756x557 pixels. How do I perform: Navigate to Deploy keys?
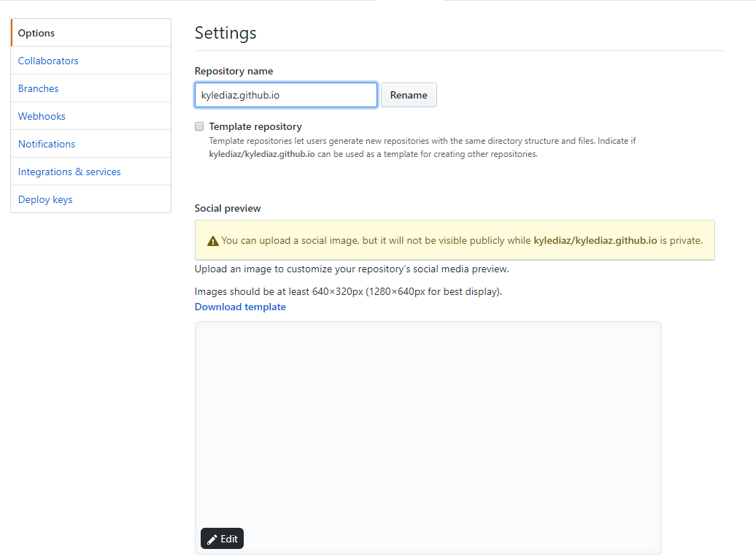pyautogui.click(x=45, y=199)
